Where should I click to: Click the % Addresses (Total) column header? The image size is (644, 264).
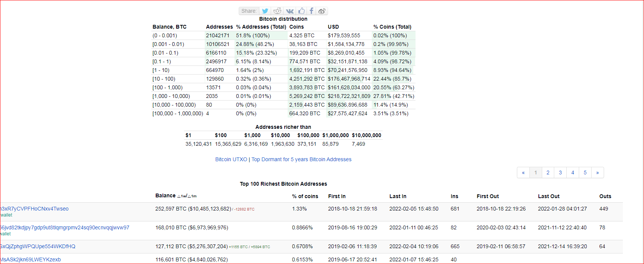coord(261,27)
